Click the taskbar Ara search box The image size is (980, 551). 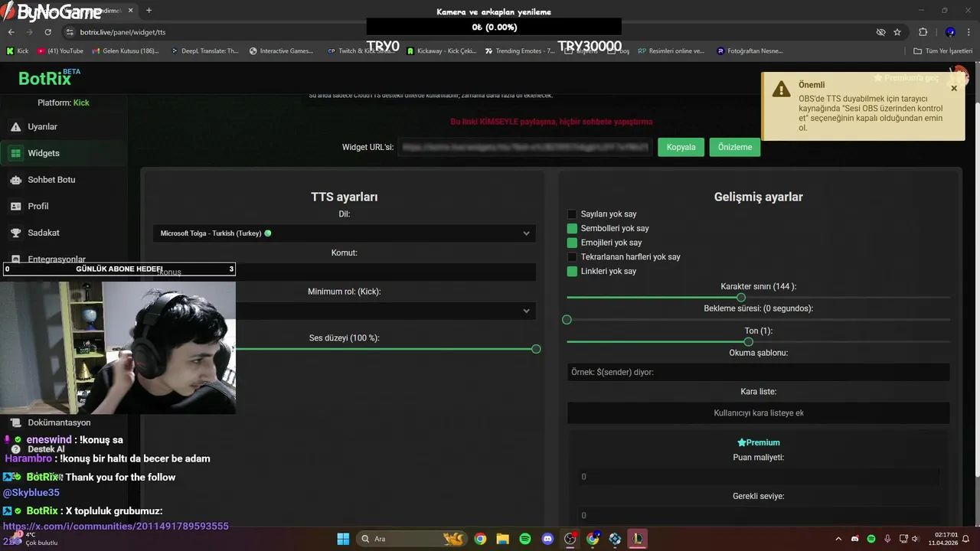pyautogui.click(x=412, y=539)
